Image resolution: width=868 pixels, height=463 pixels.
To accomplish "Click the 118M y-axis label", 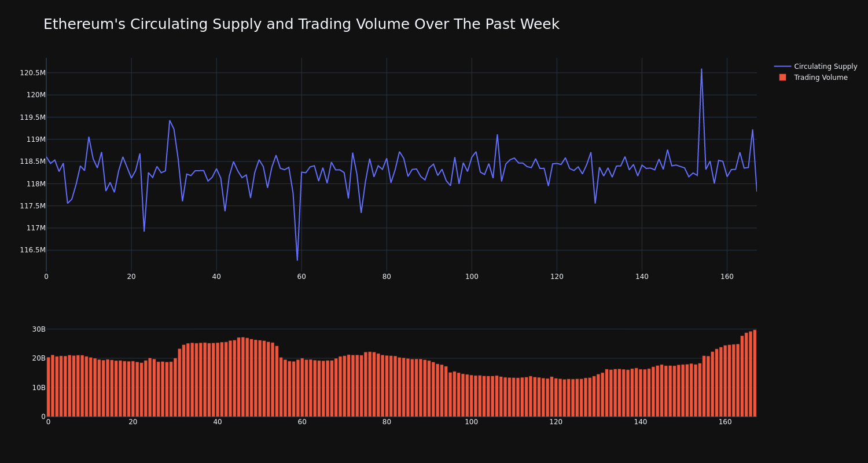I will pyautogui.click(x=36, y=184).
